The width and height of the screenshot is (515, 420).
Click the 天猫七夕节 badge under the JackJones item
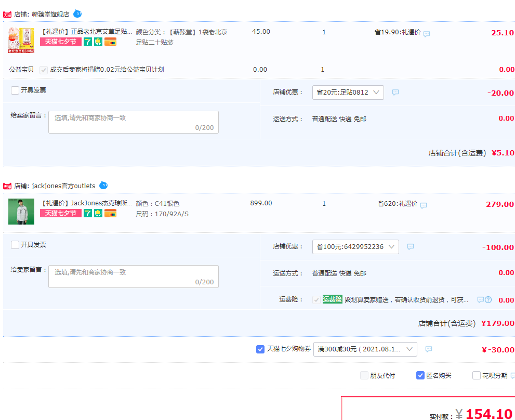61,213
